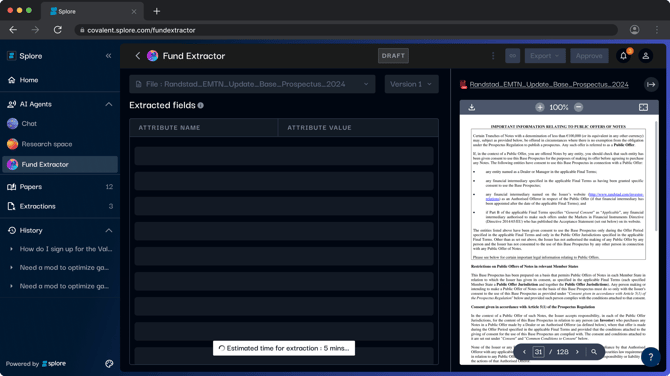Click the 100% zoom level
The height and width of the screenshot is (376, 670).
pyautogui.click(x=559, y=107)
